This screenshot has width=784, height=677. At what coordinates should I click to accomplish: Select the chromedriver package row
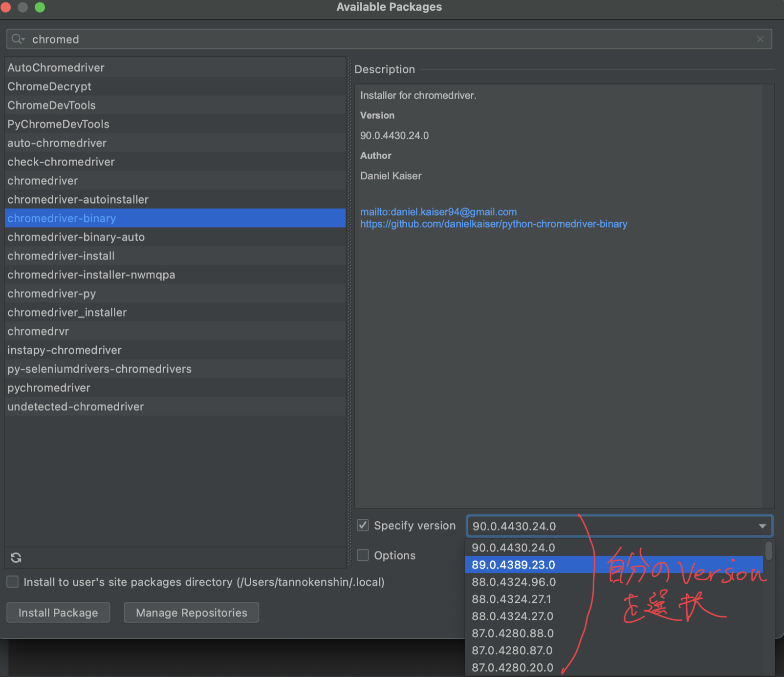(x=175, y=180)
